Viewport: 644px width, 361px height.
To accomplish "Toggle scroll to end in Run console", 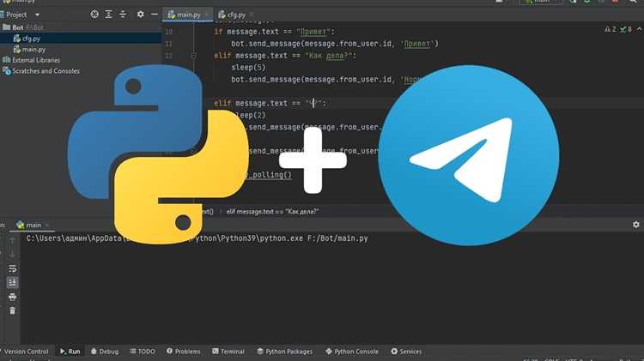I will (12, 282).
